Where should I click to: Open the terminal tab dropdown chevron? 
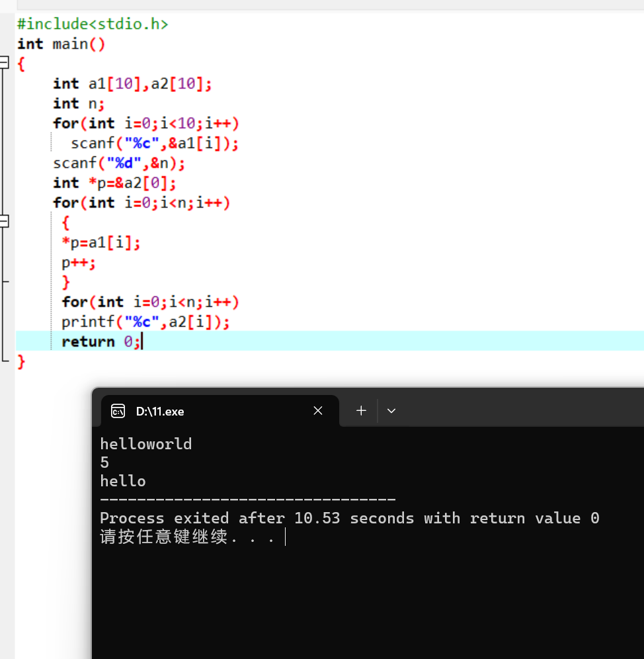391,411
